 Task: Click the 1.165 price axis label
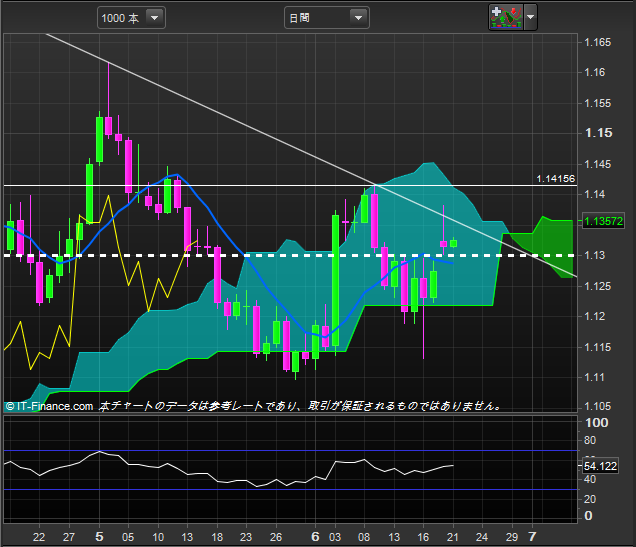tap(597, 42)
